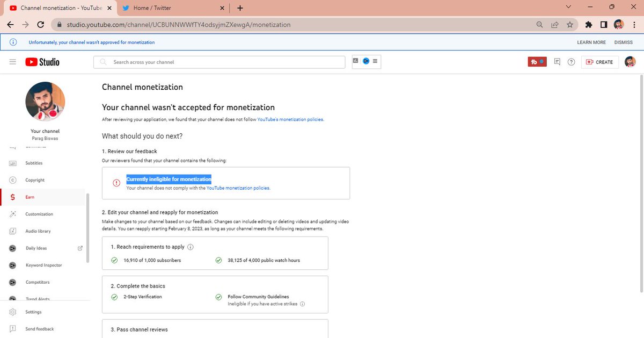644x338 pixels.
Task: Open the Help question mark icon
Action: (x=572, y=62)
